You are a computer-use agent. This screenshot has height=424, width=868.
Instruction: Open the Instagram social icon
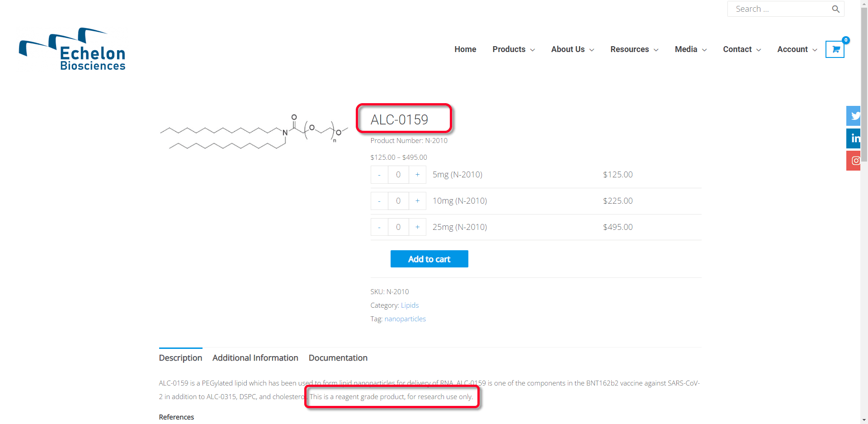point(854,161)
